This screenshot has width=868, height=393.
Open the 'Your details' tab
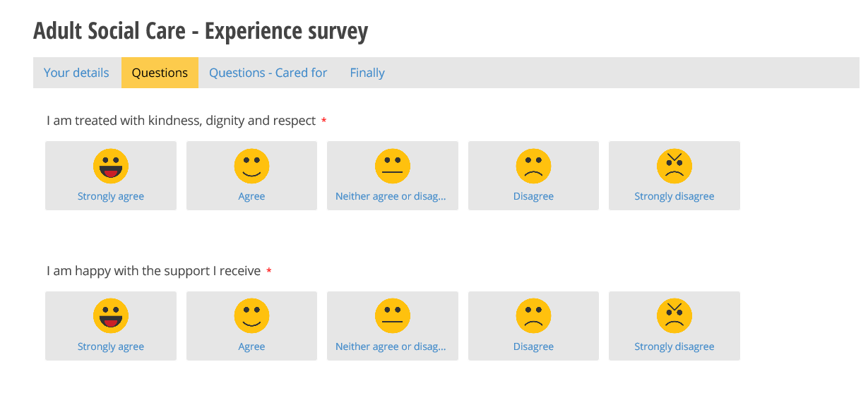point(76,73)
